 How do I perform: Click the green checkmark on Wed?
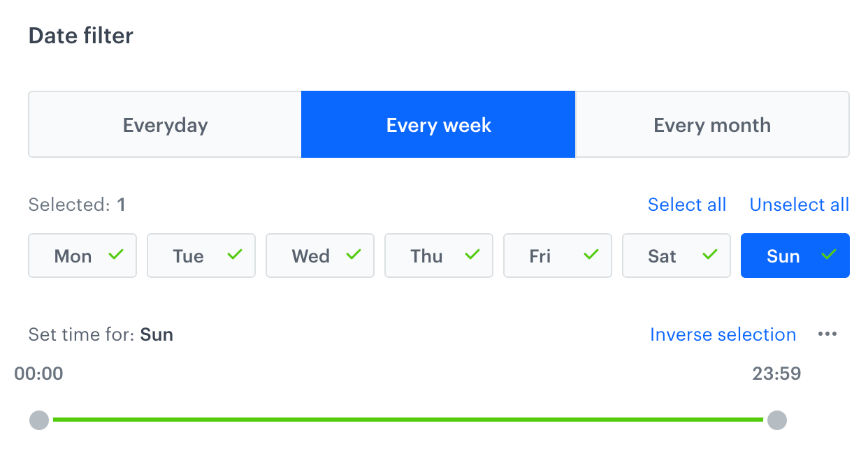point(354,254)
